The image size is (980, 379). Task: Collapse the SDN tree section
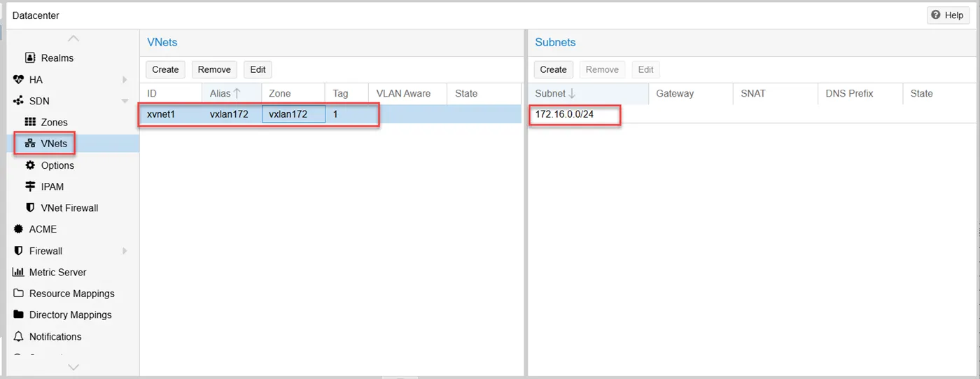[x=125, y=102]
